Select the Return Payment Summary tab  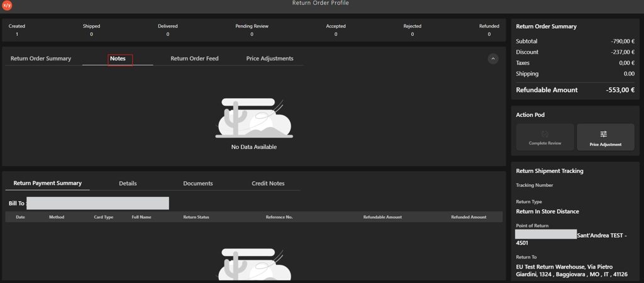pyautogui.click(x=48, y=183)
